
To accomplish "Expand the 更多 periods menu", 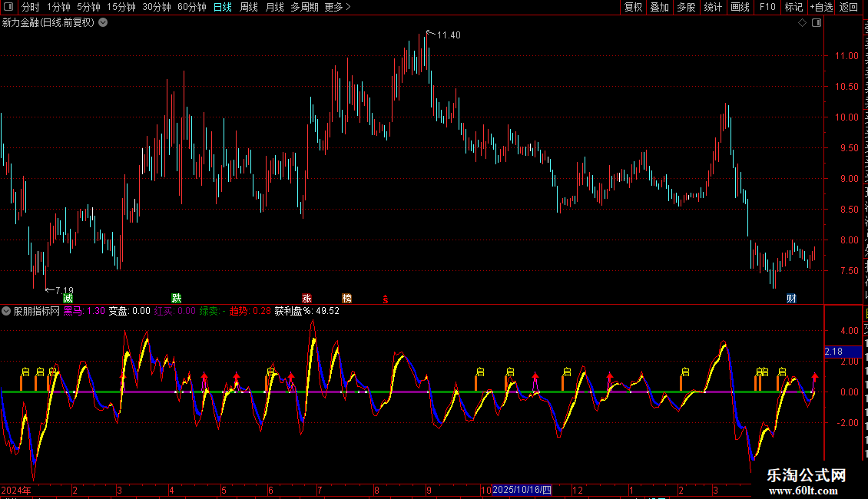I will (x=337, y=7).
